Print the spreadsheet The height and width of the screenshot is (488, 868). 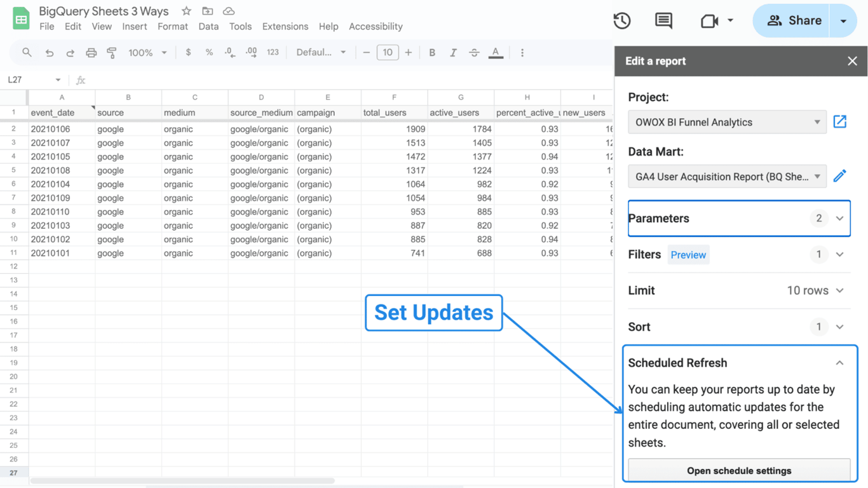pos(91,53)
